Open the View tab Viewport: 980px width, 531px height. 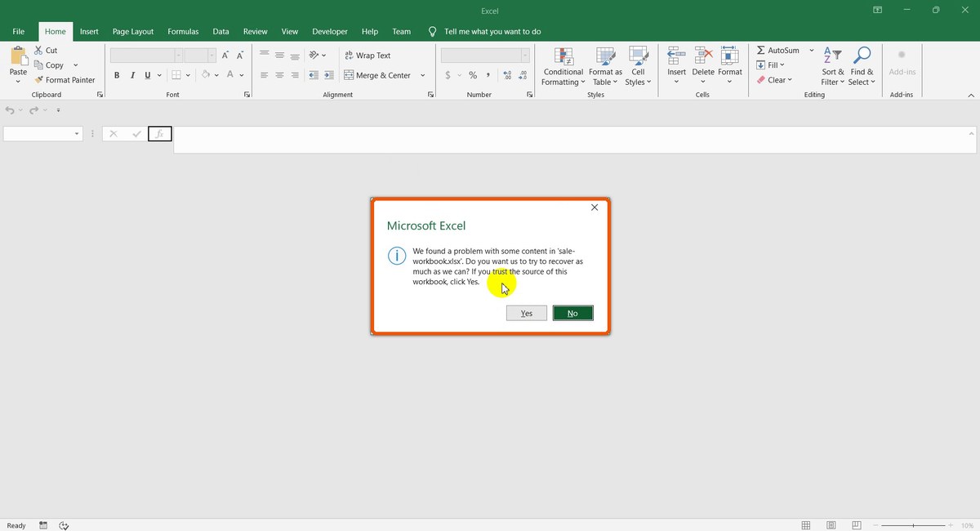click(290, 32)
